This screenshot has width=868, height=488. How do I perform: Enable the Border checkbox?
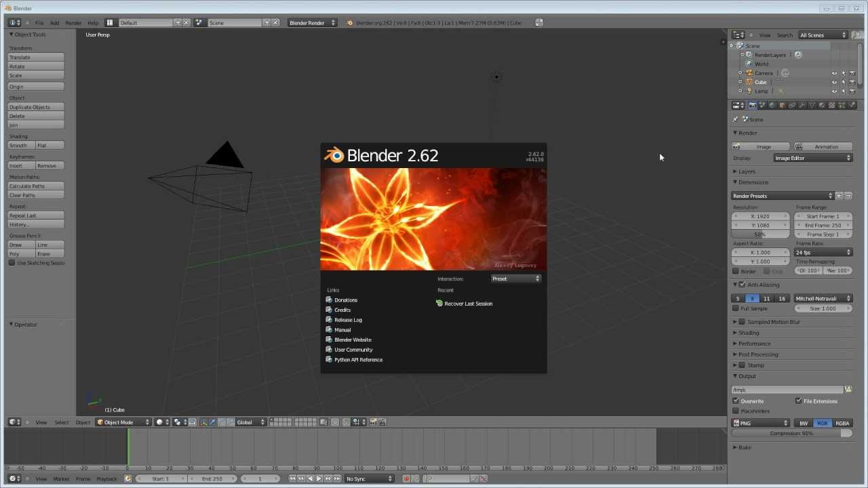[x=736, y=271]
